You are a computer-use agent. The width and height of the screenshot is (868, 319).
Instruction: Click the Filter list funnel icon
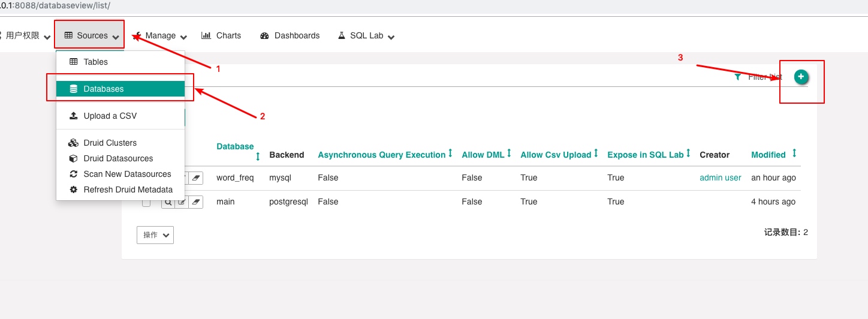[738, 77]
